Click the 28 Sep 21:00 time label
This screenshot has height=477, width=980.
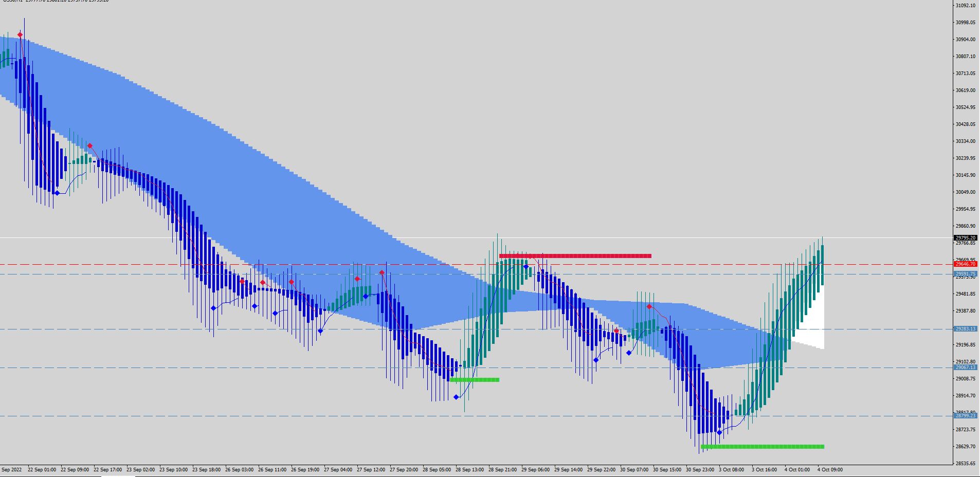tap(502, 470)
